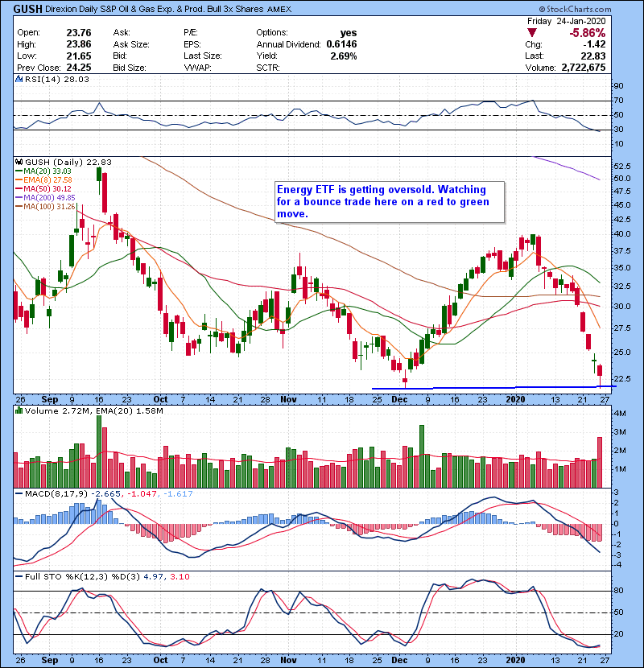Click the Volume 2.72M, EMA(20) 1.58M label
Screen dimensions: 644x668
[94, 410]
